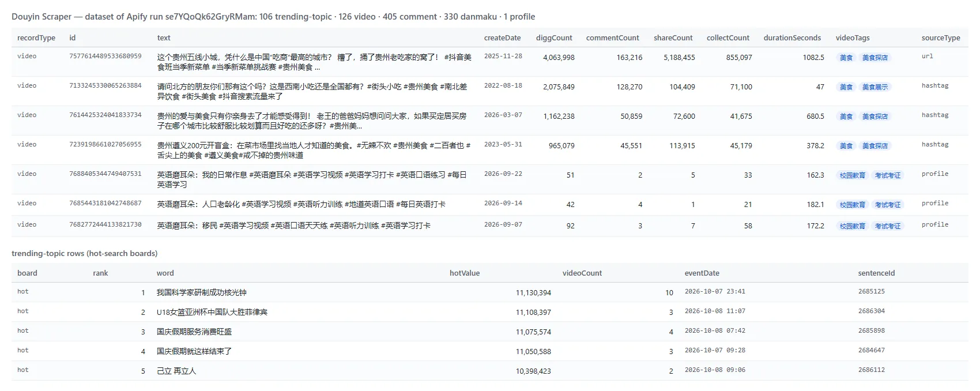Select the videoCount column header
The width and height of the screenshot is (980, 391).
coord(582,273)
